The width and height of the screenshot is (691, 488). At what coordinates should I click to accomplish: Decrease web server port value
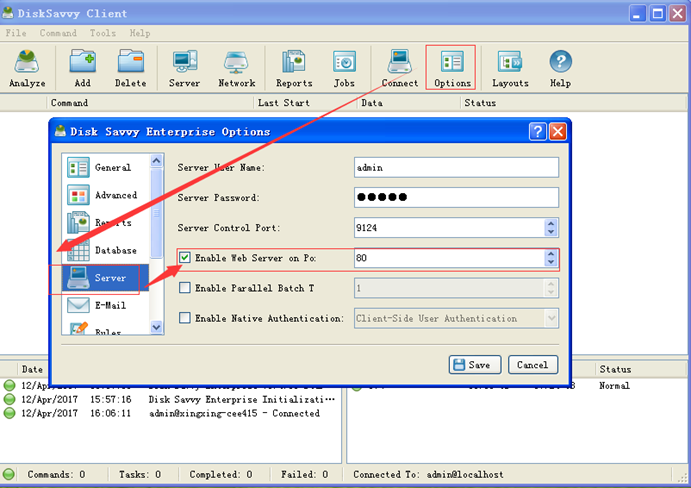551,262
